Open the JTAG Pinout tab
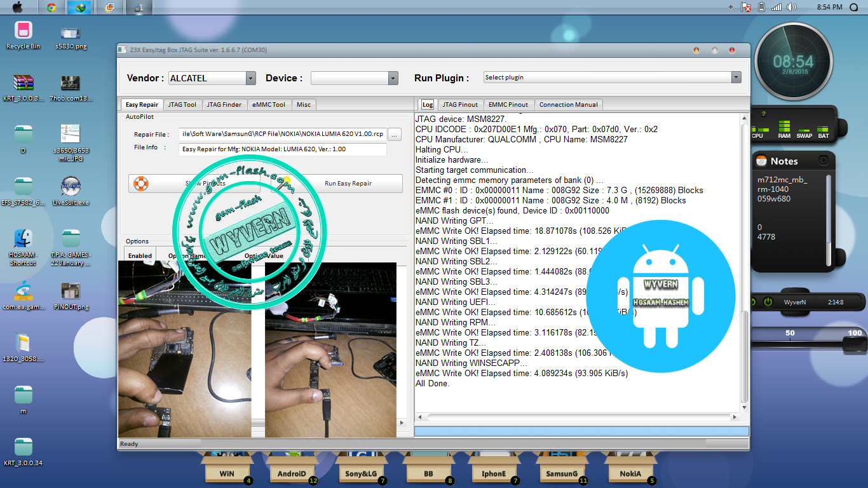The width and height of the screenshot is (868, 488). point(460,104)
